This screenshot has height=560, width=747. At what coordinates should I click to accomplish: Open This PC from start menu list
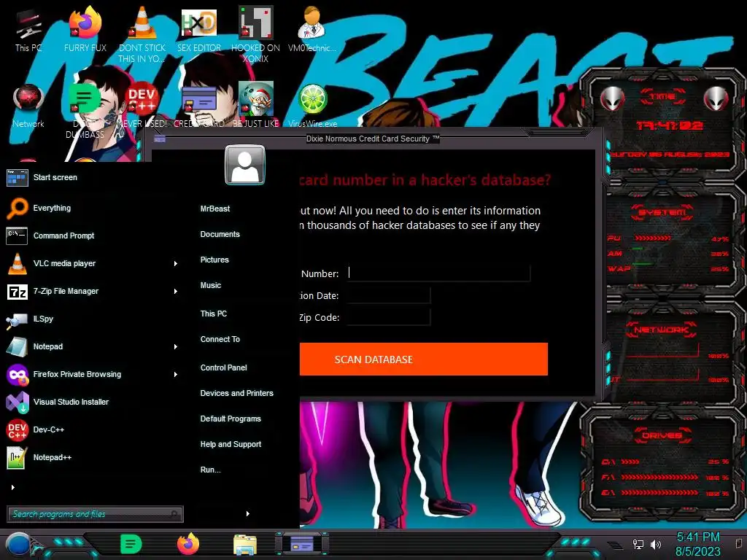point(214,314)
